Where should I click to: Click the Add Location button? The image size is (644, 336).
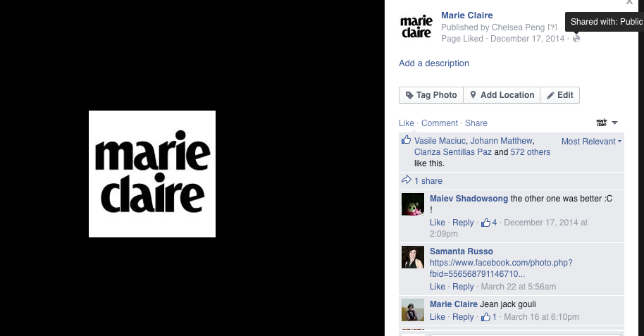[x=502, y=95]
